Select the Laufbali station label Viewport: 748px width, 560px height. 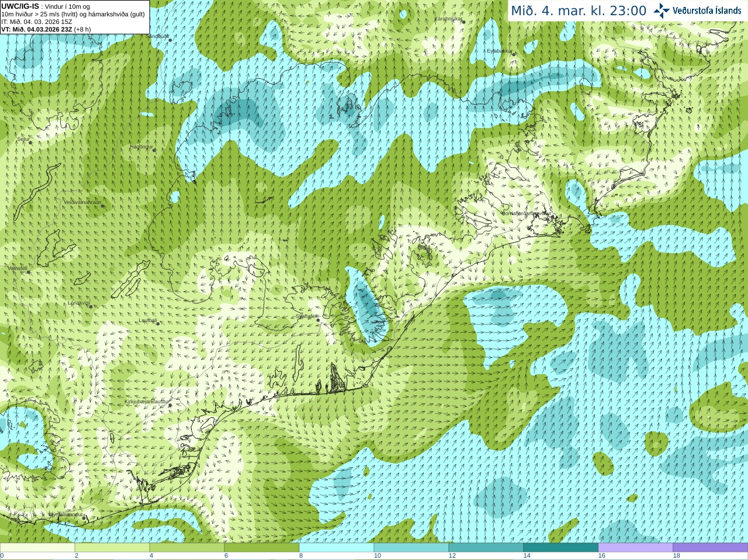point(148,320)
